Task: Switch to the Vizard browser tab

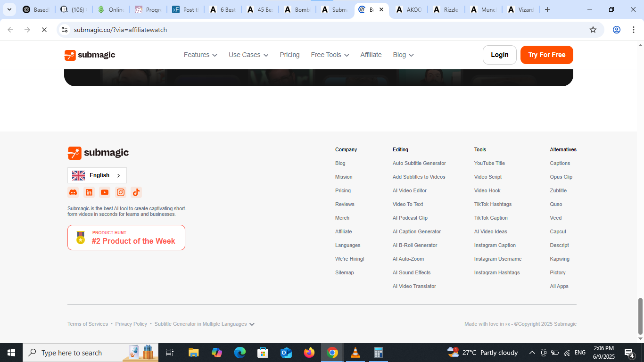Action: click(x=521, y=9)
